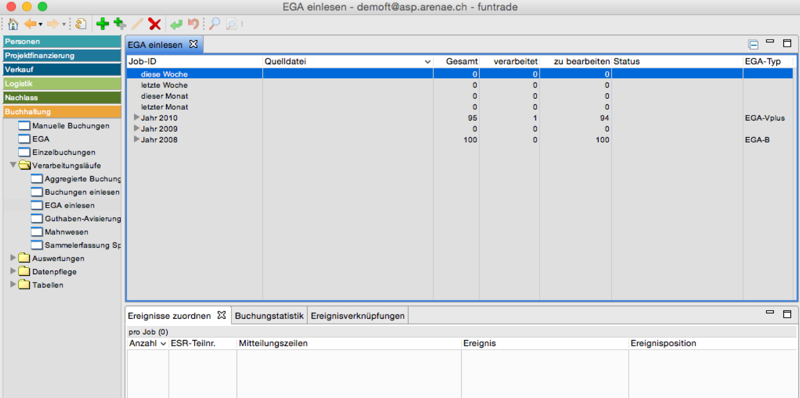Click the Mitteilungszeilen column header
The height and width of the screenshot is (398, 800).
click(348, 343)
